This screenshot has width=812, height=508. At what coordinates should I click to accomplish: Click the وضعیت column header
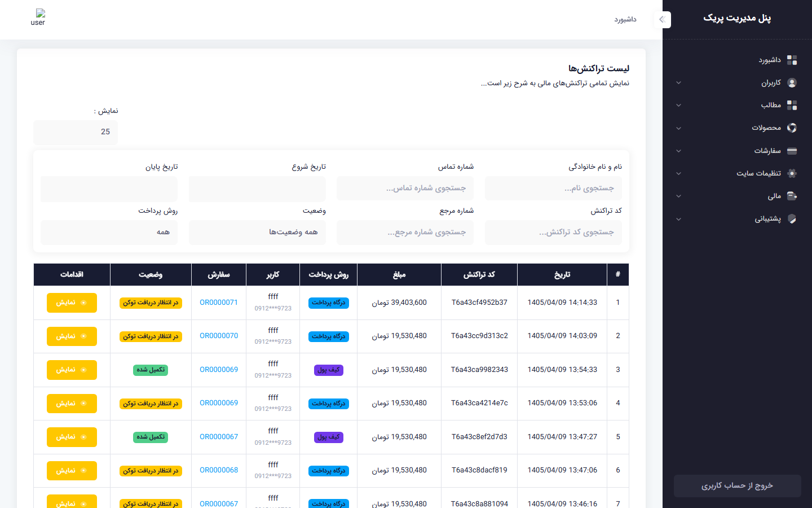151,274
